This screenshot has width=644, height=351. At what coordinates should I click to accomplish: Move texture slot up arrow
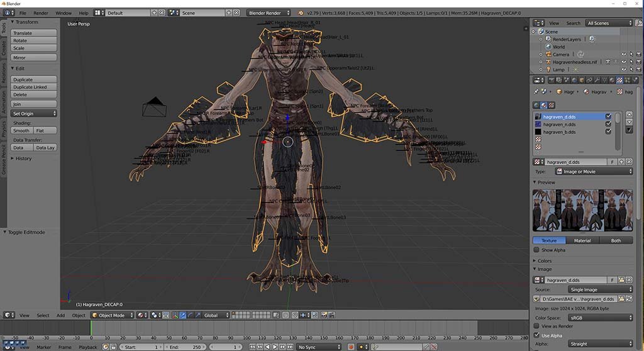click(x=629, y=114)
